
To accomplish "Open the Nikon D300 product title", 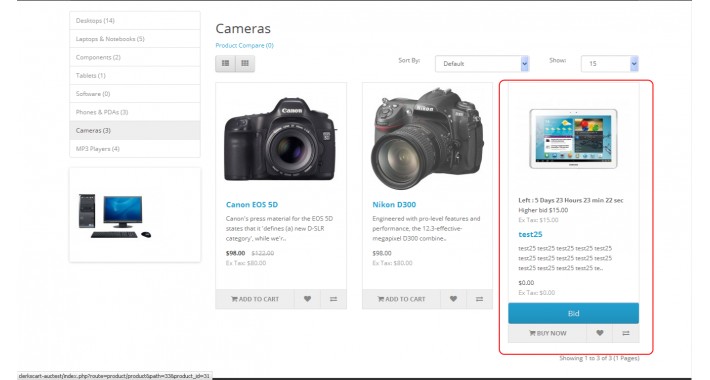I will click(394, 205).
